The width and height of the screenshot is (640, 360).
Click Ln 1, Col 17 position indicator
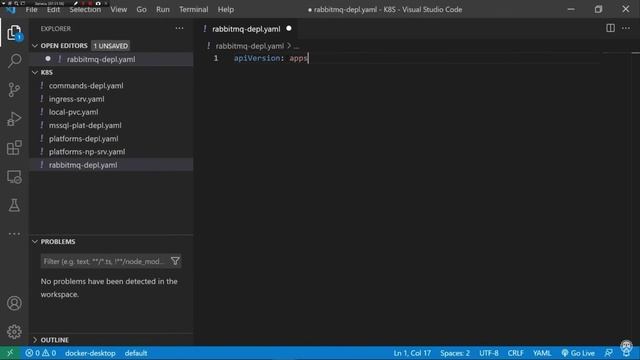click(412, 353)
